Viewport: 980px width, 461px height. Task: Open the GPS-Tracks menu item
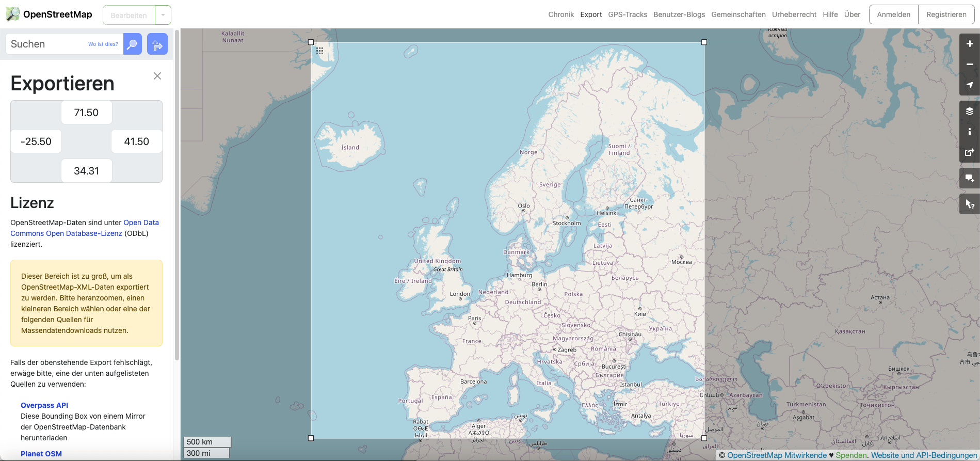tap(628, 14)
